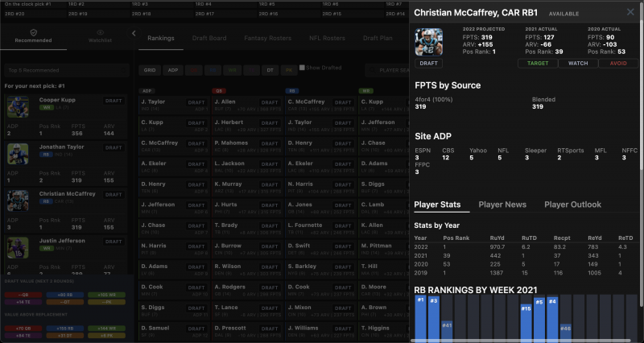
Task: Click the +70 QB value badge
Action: pos(23,329)
